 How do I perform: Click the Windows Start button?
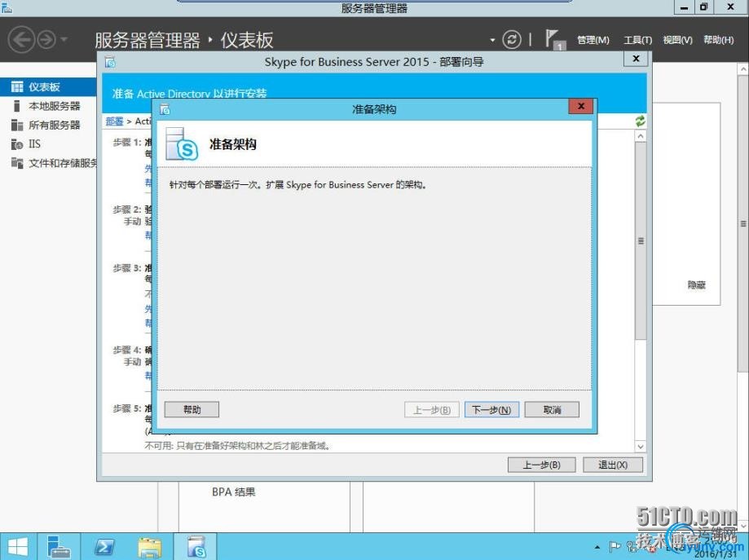[x=18, y=547]
